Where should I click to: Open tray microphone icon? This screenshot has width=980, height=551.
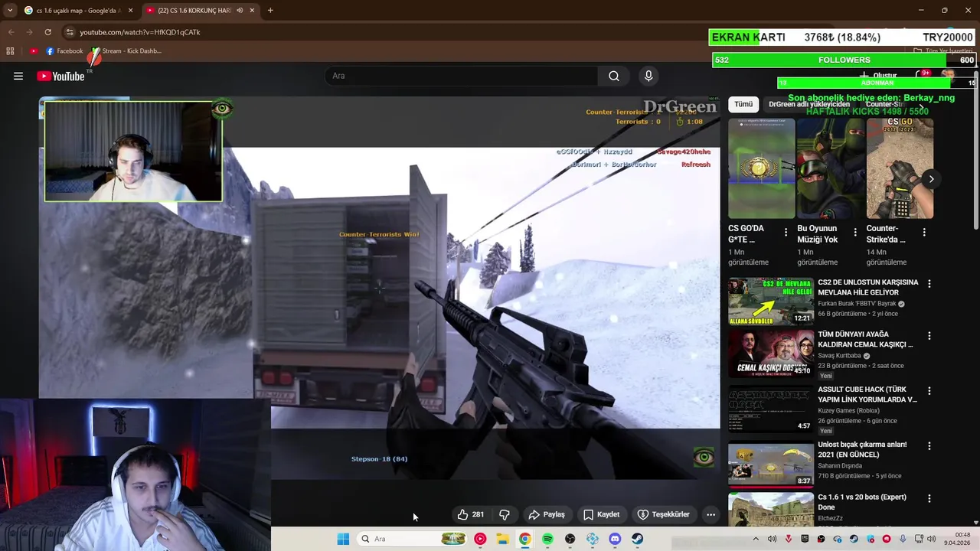pyautogui.click(x=903, y=539)
